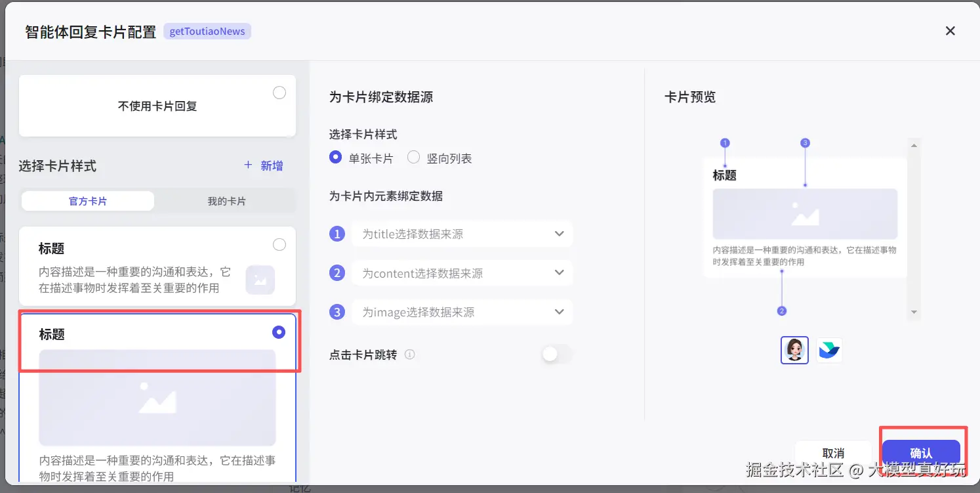Switch to the 我的卡片 tab
The image size is (980, 493).
(226, 201)
